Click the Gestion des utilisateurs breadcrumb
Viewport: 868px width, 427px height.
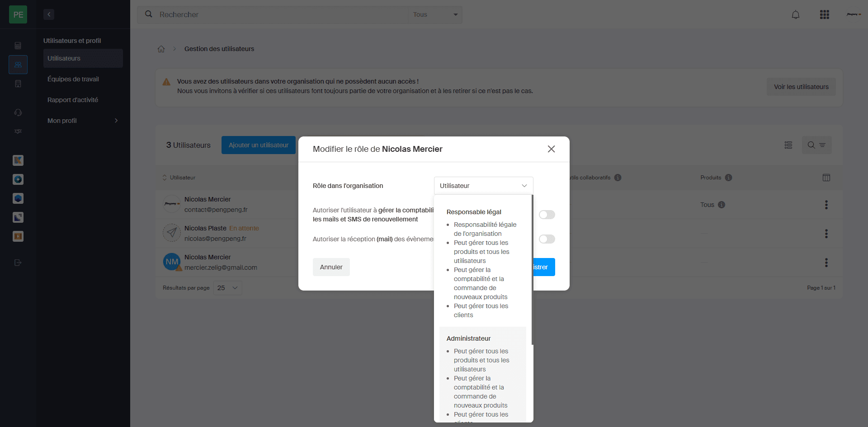coord(219,49)
